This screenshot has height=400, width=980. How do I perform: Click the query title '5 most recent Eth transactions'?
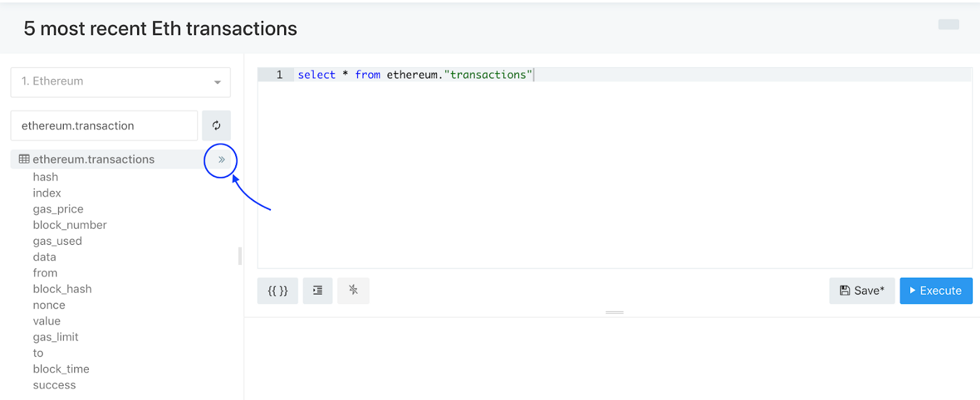click(160, 29)
